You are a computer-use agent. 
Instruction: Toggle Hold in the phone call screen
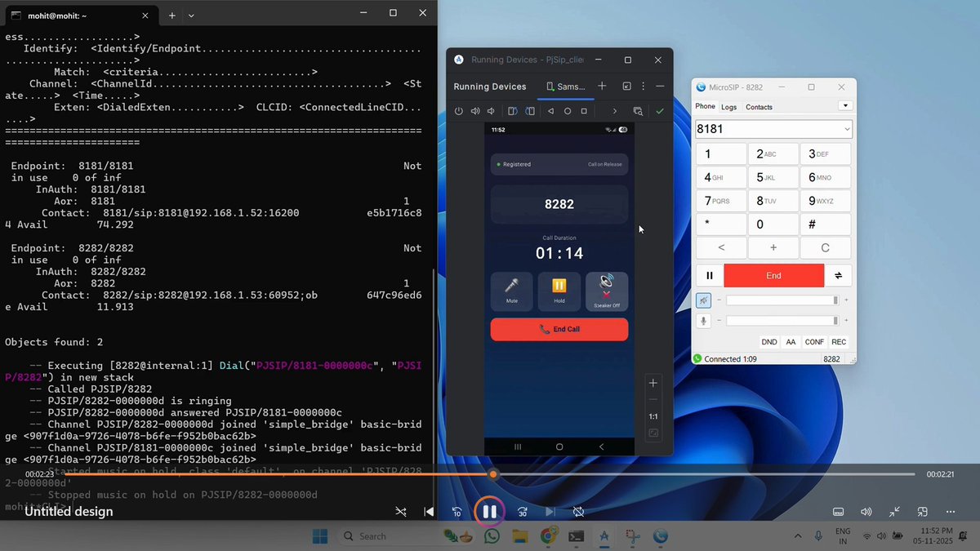pos(559,291)
